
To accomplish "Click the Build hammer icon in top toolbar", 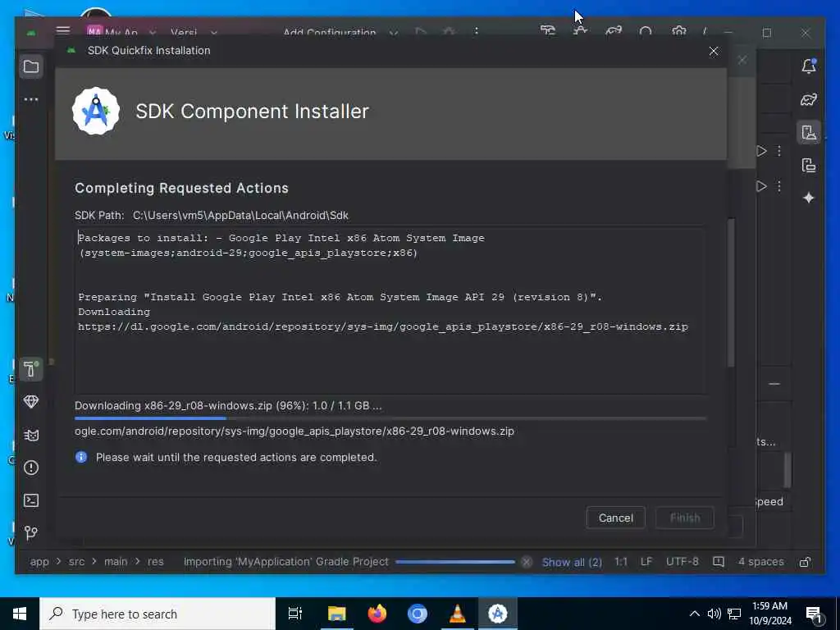I will tap(547, 31).
